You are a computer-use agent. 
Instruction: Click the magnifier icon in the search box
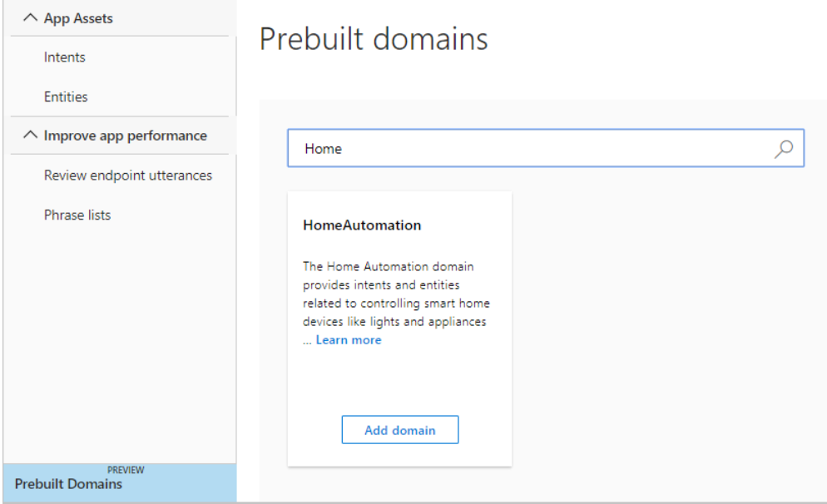point(783,149)
